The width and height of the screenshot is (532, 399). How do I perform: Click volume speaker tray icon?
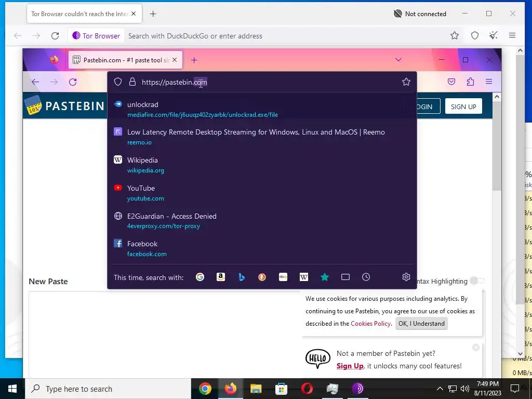pyautogui.click(x=465, y=389)
